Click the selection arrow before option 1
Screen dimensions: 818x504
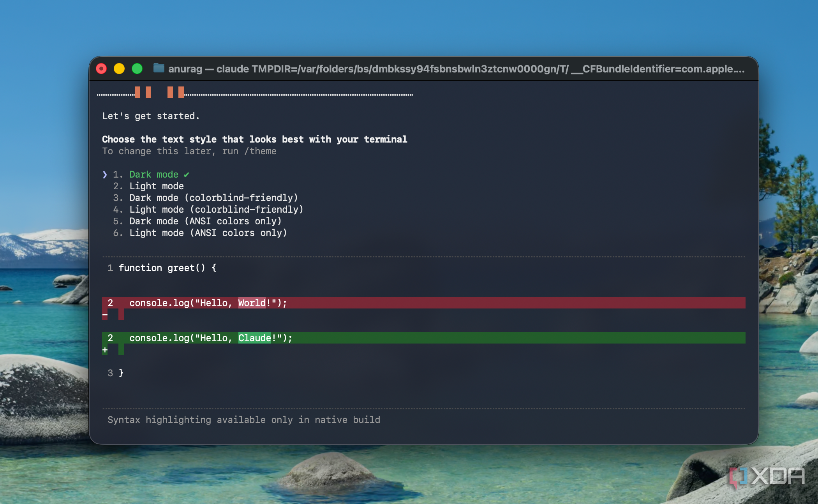coord(105,174)
